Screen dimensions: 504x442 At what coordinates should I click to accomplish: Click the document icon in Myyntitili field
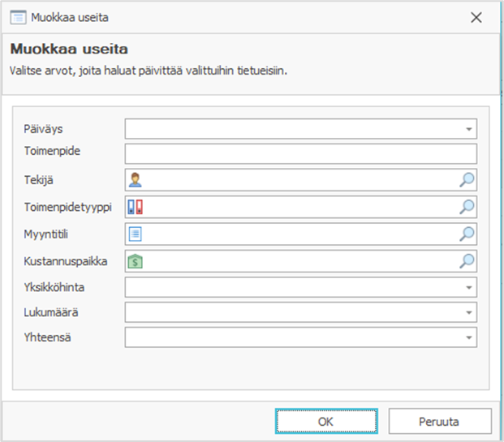point(136,234)
